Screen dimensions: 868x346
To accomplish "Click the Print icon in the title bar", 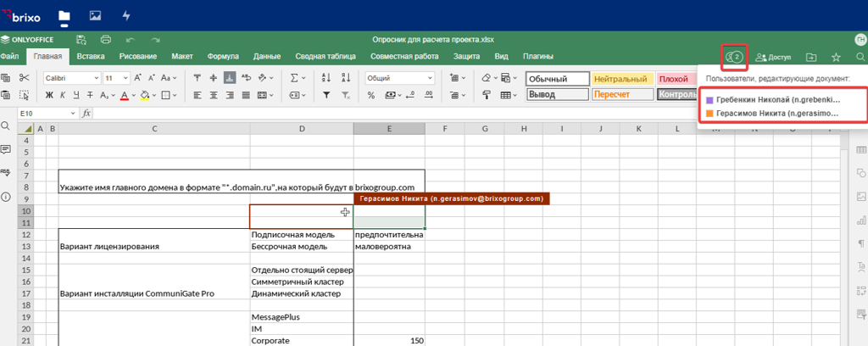I will pos(106,39).
